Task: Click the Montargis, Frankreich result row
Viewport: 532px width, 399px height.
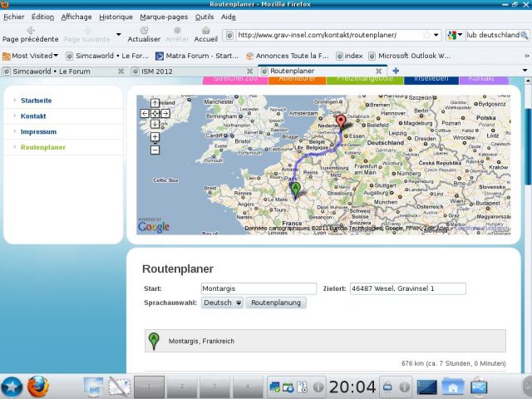Action: tap(325, 341)
